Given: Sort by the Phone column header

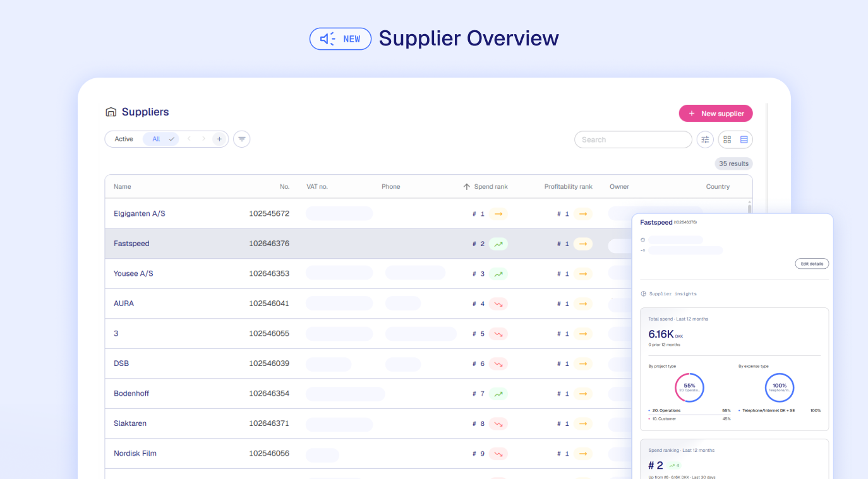Looking at the screenshot, I should pos(391,187).
